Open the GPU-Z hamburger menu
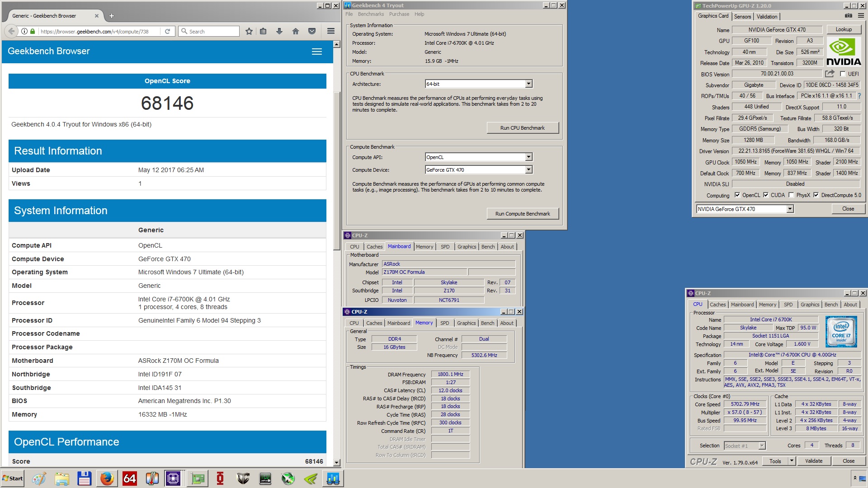Screen dimensions: 868x488 coord(861,16)
